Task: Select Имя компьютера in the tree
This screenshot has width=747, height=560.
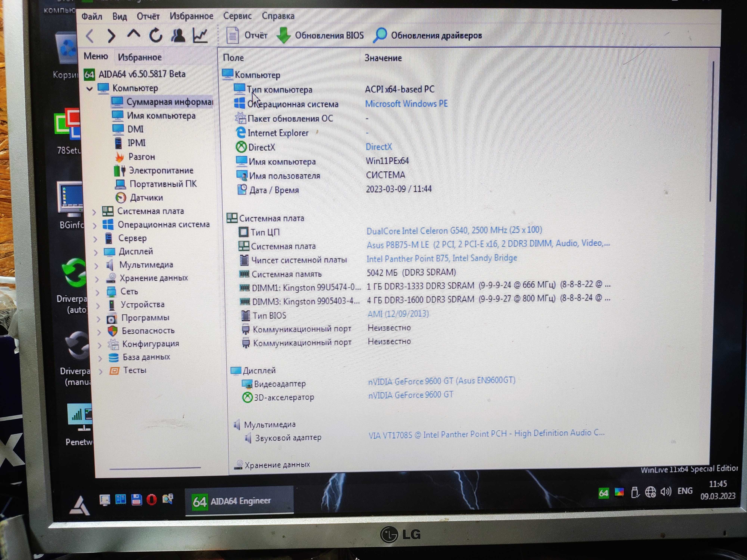Action: [x=154, y=115]
